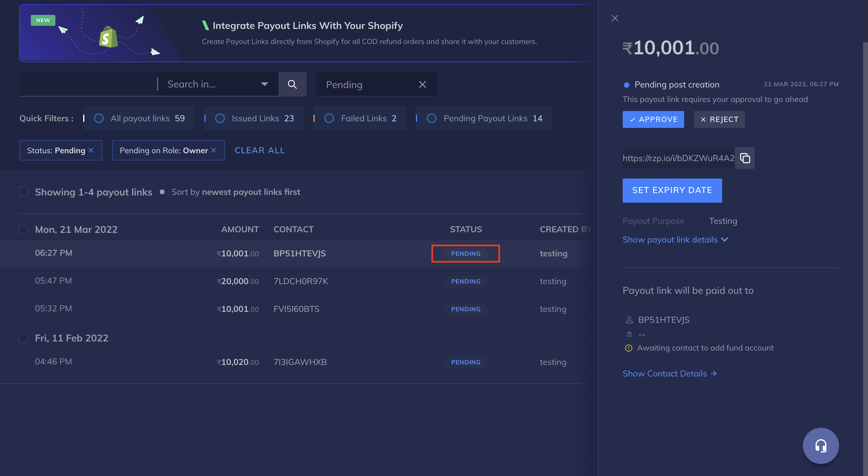This screenshot has width=868, height=476.
Task: Click contact BP51HTEVJS in the table
Action: (x=300, y=254)
